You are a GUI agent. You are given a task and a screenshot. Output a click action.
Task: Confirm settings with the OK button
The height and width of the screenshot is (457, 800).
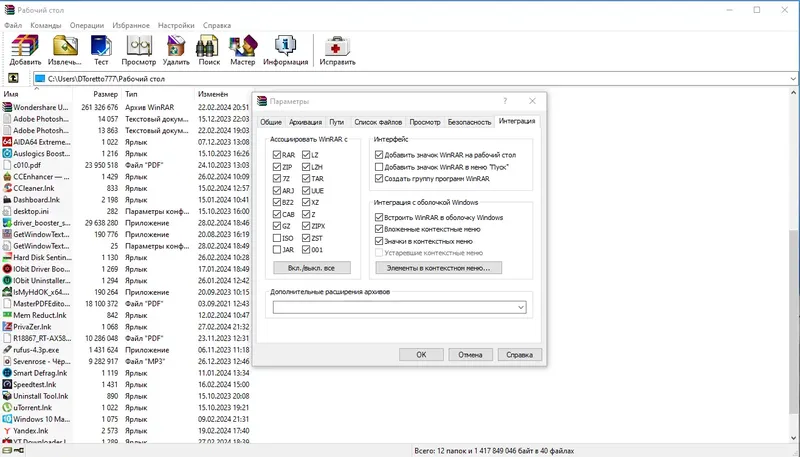coord(421,354)
